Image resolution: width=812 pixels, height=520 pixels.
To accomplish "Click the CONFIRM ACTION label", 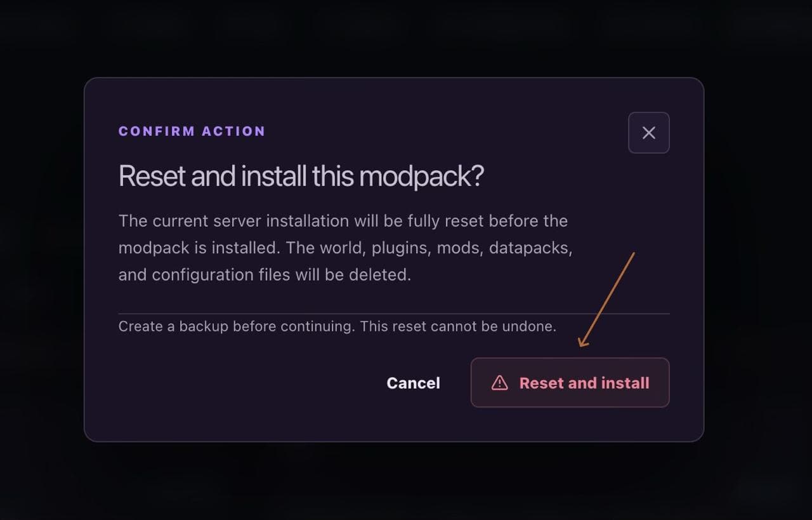I will click(x=192, y=131).
